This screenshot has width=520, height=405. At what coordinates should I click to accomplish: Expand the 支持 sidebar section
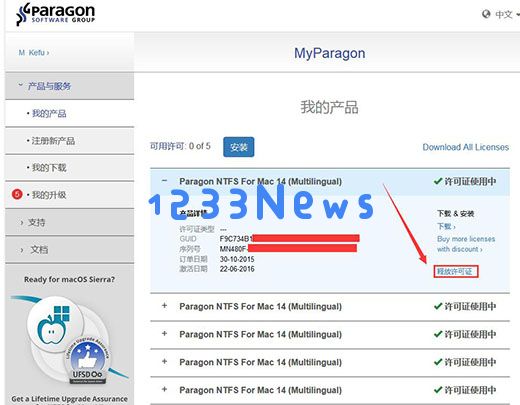[69, 222]
